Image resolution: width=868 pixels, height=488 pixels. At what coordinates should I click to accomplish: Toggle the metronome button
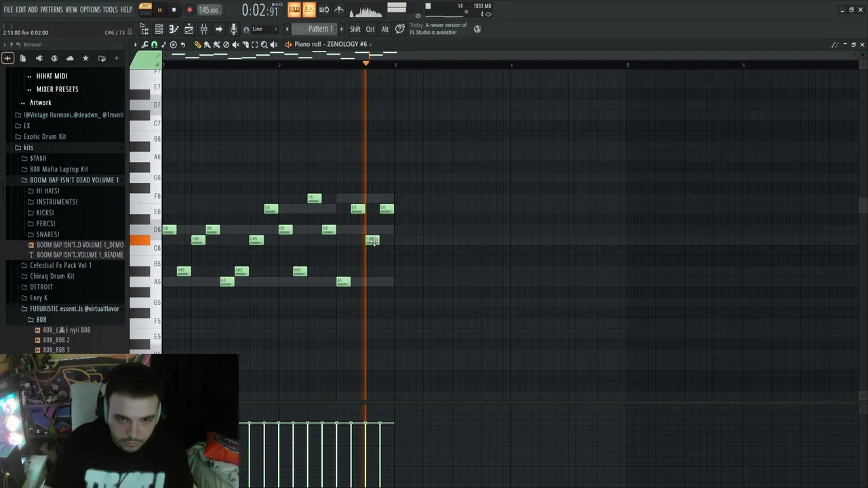click(339, 9)
